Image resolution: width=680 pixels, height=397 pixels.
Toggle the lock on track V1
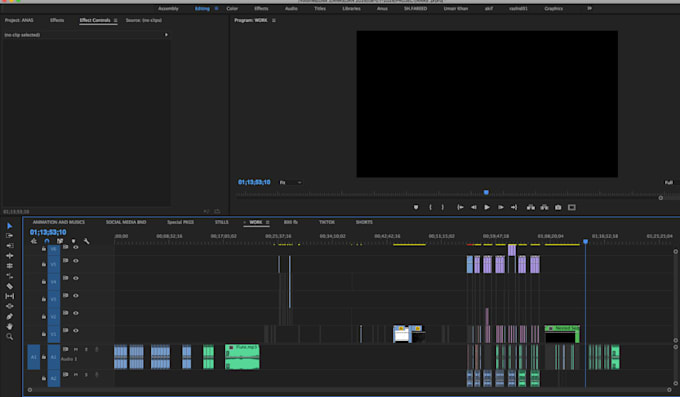(44, 334)
